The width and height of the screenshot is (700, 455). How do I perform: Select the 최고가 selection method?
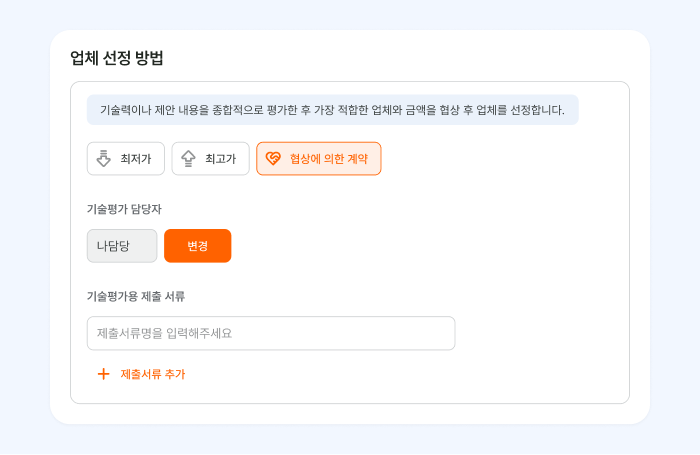(211, 159)
